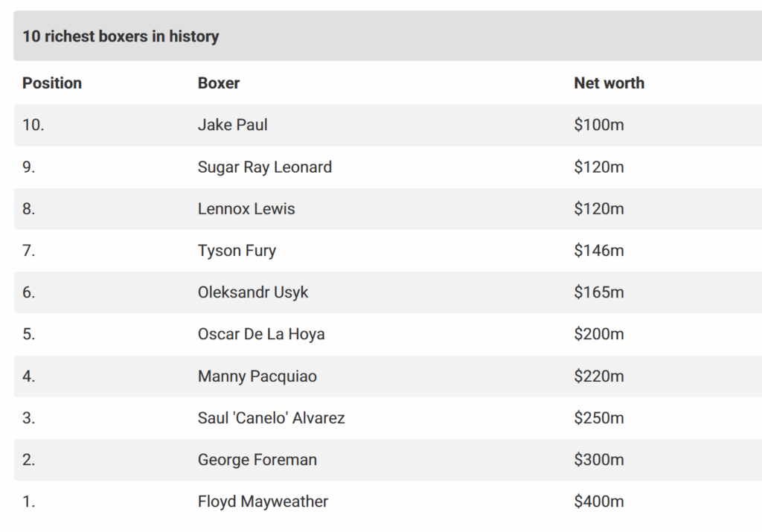Select the Jake Paul name cell
This screenshot has width=762, height=532.
232,125
